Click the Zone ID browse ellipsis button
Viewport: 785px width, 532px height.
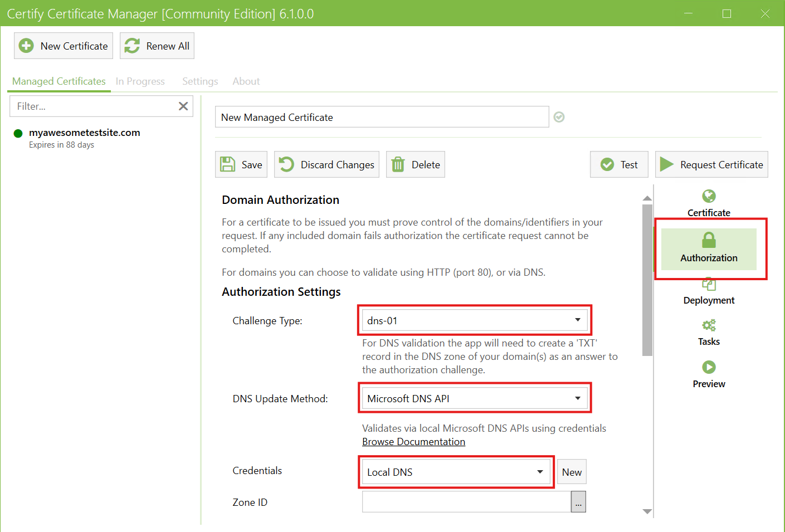pyautogui.click(x=578, y=502)
